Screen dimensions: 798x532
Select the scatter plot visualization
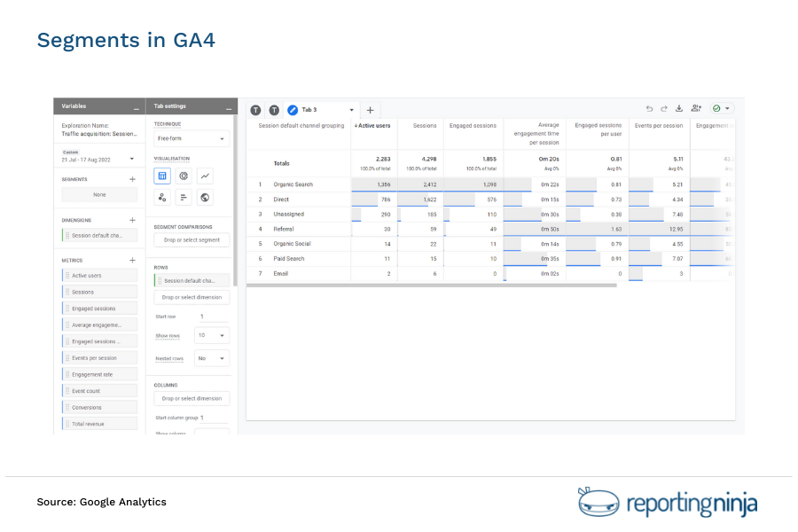click(x=161, y=196)
